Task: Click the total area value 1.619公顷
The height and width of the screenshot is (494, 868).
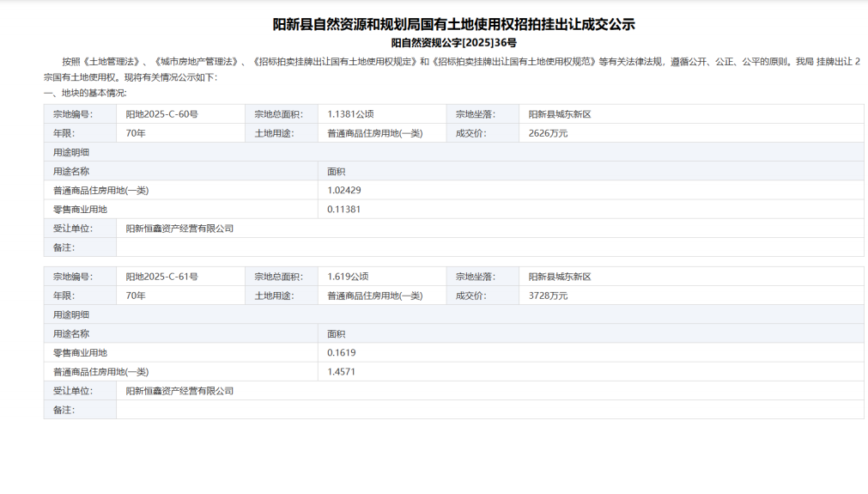Action: tap(348, 277)
